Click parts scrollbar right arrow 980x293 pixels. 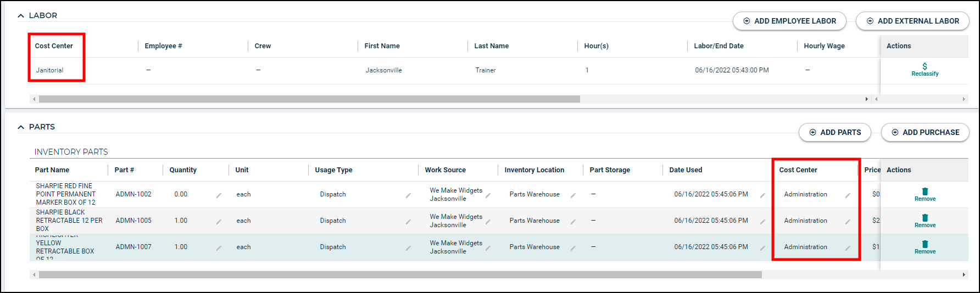tap(964, 274)
